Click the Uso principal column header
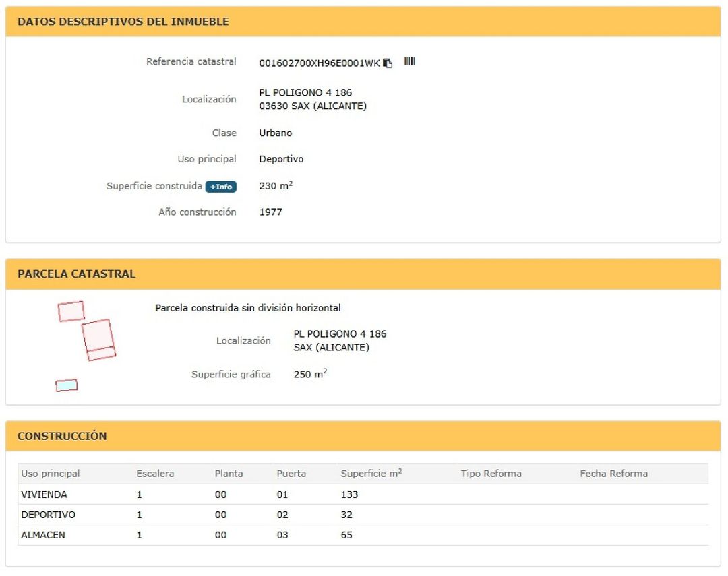Image resolution: width=728 pixels, height=576 pixels. [51, 474]
